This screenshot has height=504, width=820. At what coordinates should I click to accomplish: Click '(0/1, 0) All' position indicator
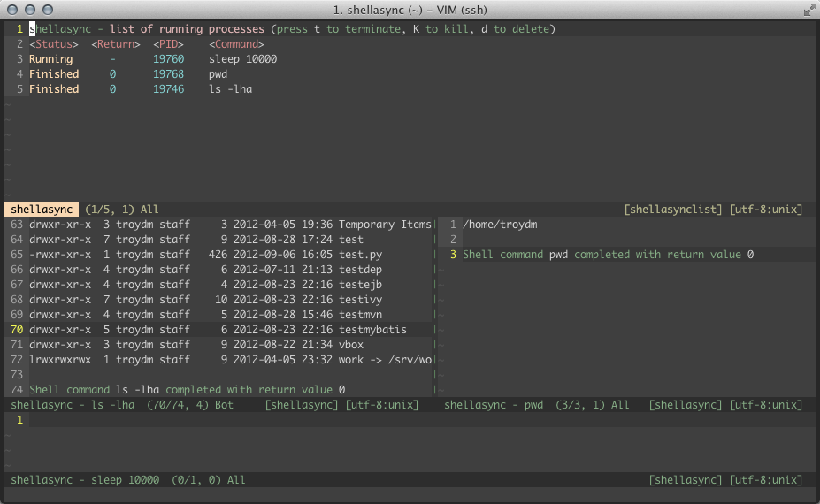click(x=208, y=480)
